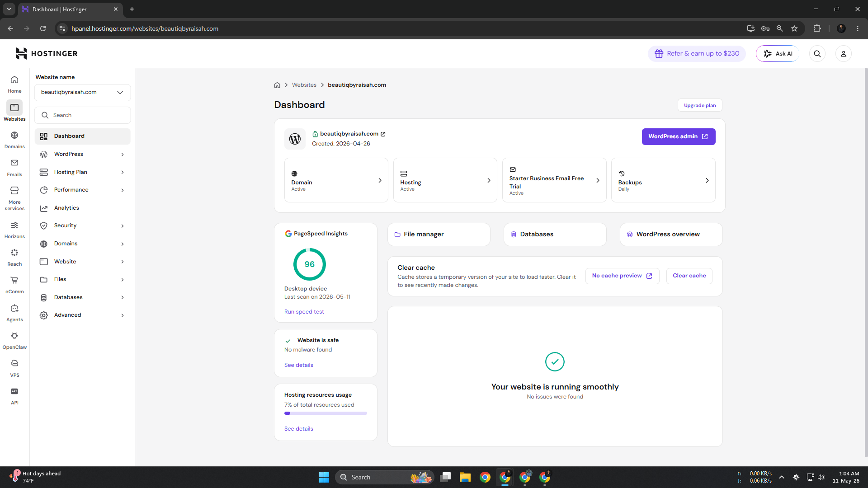Viewport: 868px width, 488px height.
Task: Open site via external link icon beside domain
Action: click(x=383, y=134)
